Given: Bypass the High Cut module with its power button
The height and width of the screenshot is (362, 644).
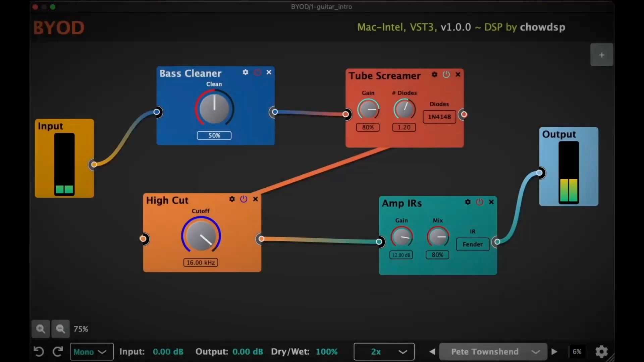Looking at the screenshot, I should pos(244,199).
